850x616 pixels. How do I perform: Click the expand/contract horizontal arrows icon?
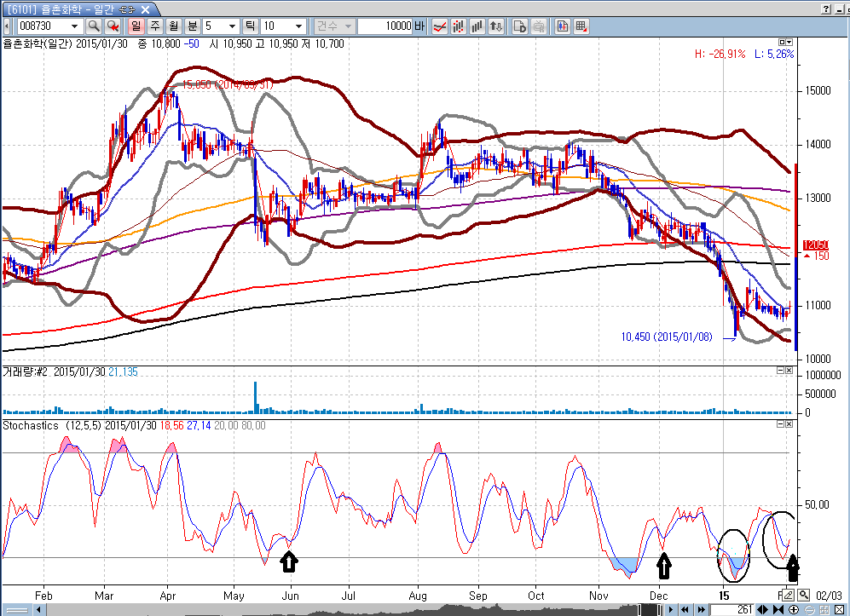(762, 610)
